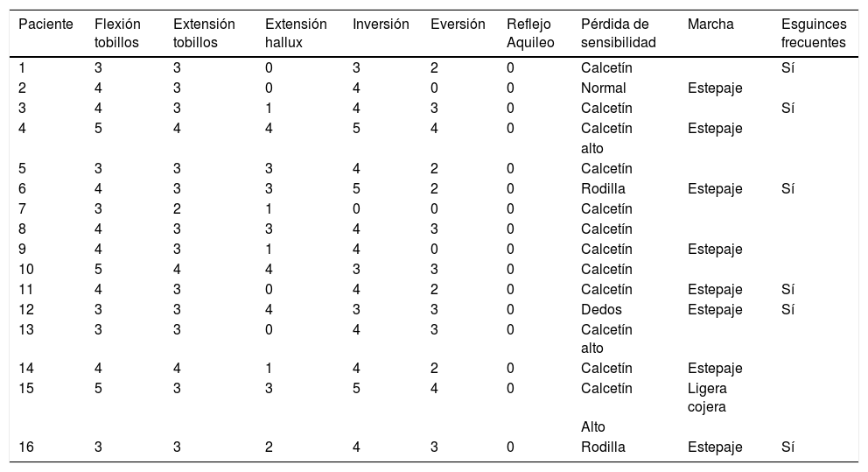Click the Pérdida de sensibilidad header
This screenshot has width=868, height=472.
pyautogui.click(x=619, y=33)
